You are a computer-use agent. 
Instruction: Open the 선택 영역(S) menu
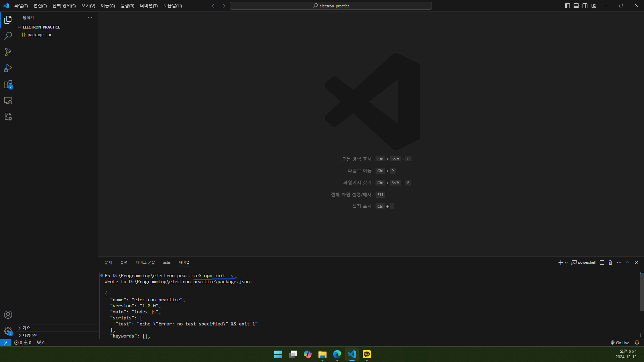pos(64,6)
